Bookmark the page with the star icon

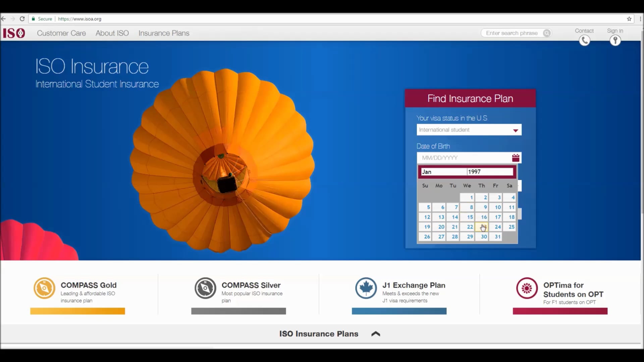[629, 19]
